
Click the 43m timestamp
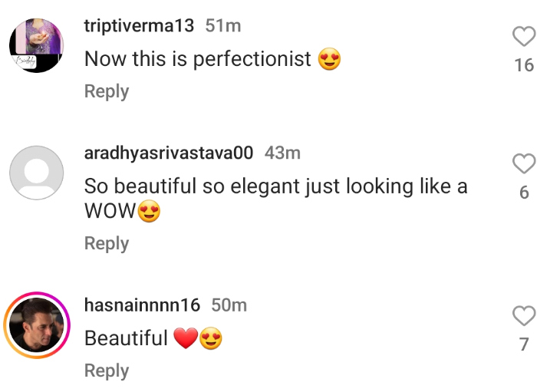(x=282, y=153)
